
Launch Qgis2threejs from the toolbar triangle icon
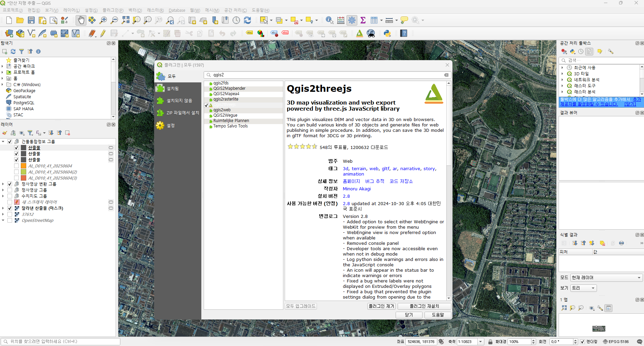pyautogui.click(x=360, y=33)
